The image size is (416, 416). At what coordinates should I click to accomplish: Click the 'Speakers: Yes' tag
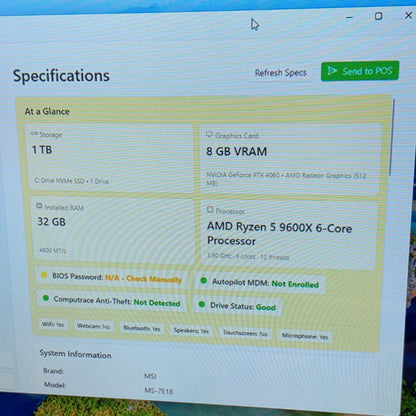click(x=191, y=331)
